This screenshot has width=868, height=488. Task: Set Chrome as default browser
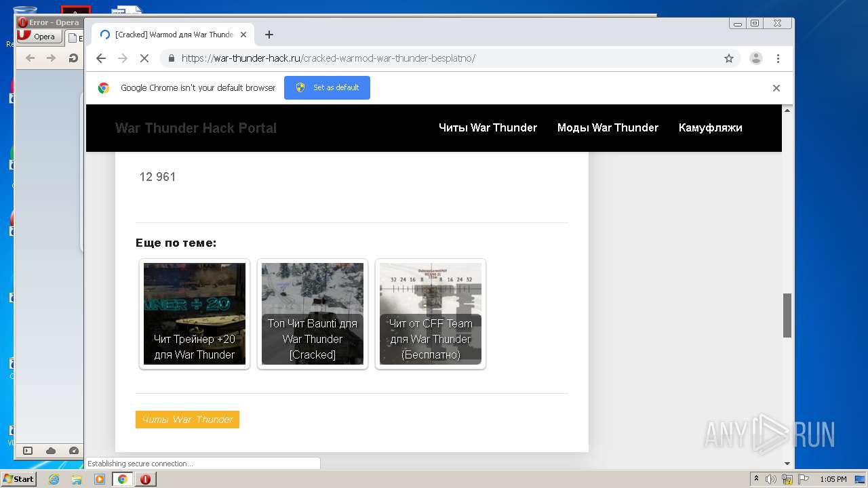click(x=327, y=87)
